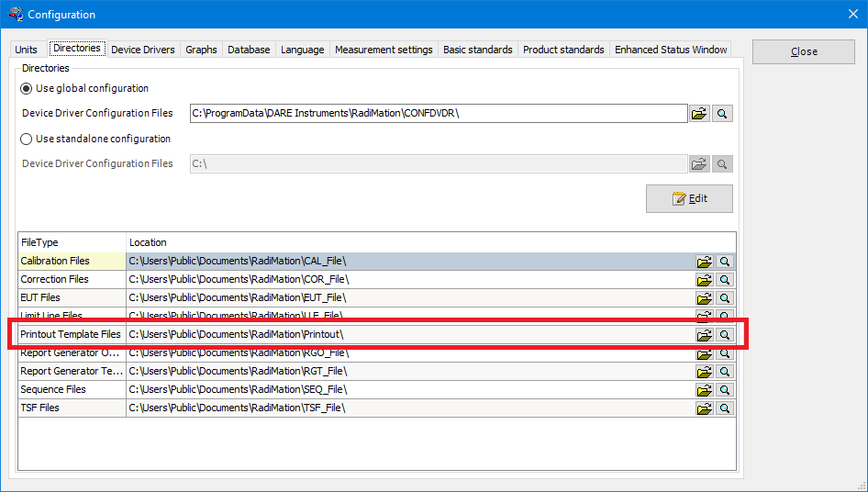Open the Graphs tab
Screen dimensions: 868x492
(x=201, y=50)
